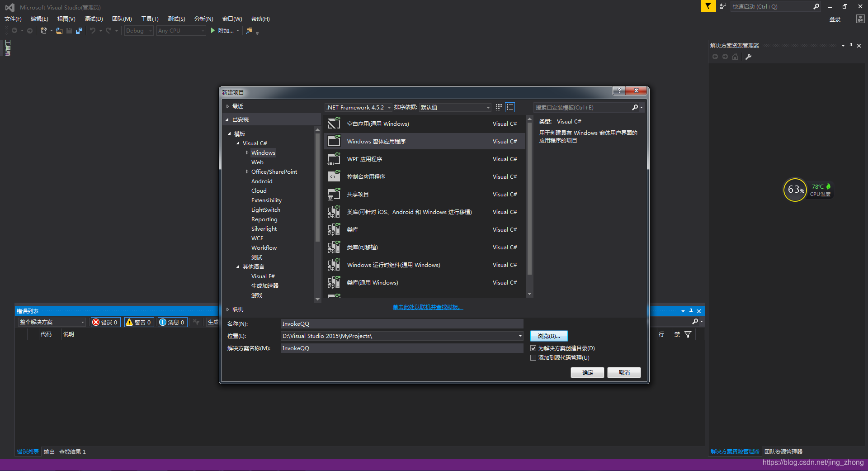This screenshot has width=868, height=471.
Task: Open the .NET Framework version dropdown
Action: 359,107
